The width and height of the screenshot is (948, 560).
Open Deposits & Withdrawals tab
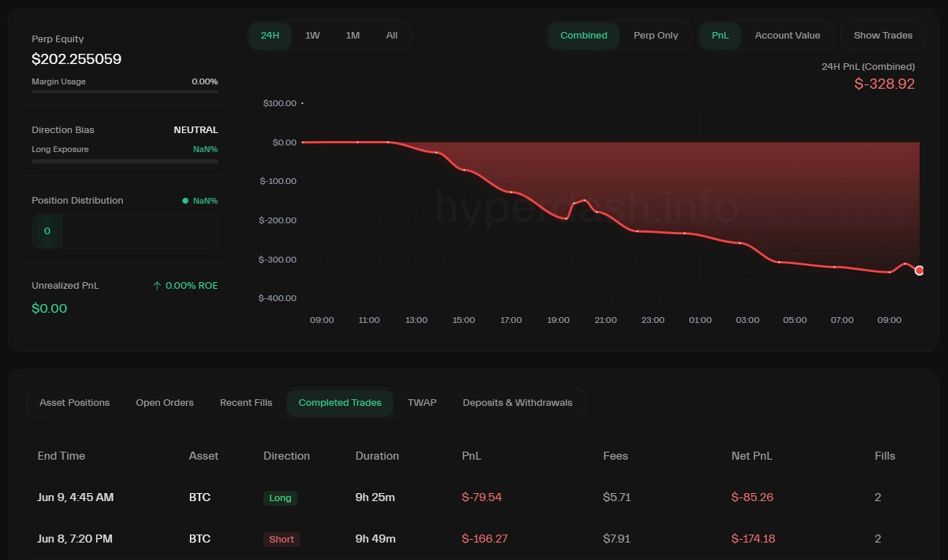click(517, 403)
